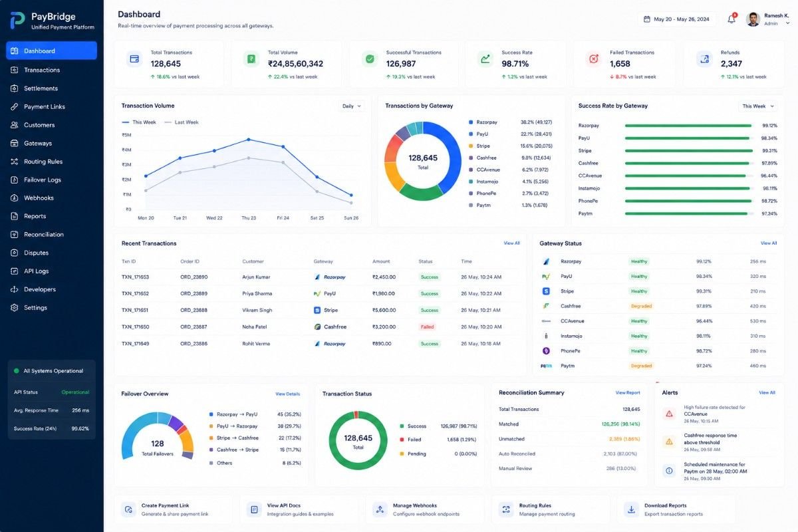The width and height of the screenshot is (798, 532).
Task: Click the PhonePe logo in Gateway Status
Action: coord(546,350)
